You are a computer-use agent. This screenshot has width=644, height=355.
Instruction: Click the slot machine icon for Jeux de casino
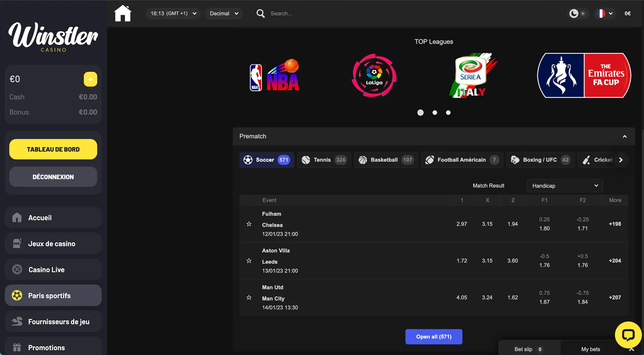(17, 243)
